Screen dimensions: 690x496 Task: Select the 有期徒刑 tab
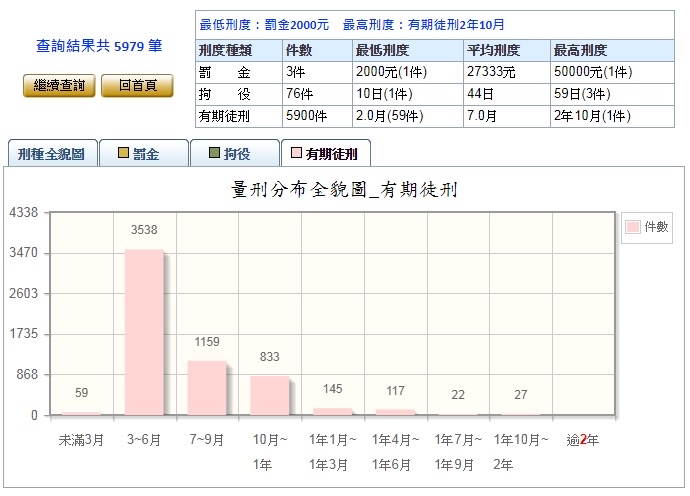tap(327, 154)
